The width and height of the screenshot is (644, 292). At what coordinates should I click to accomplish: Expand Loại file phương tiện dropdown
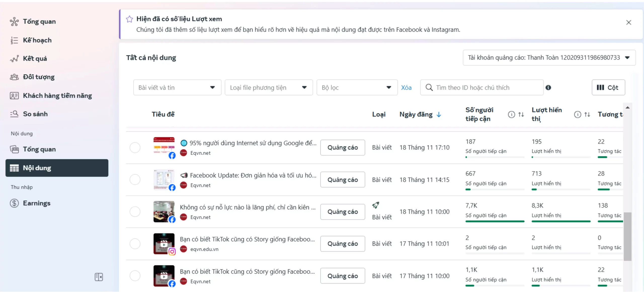269,88
